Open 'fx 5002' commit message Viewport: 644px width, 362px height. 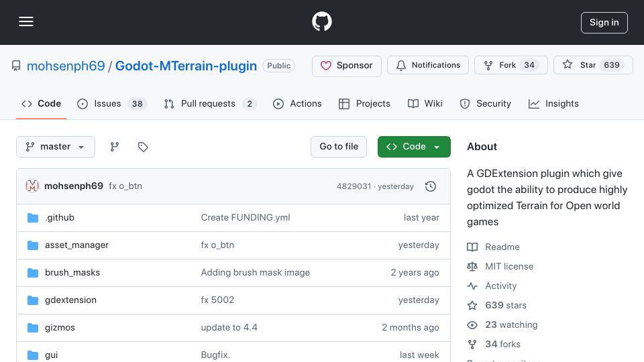(217, 300)
